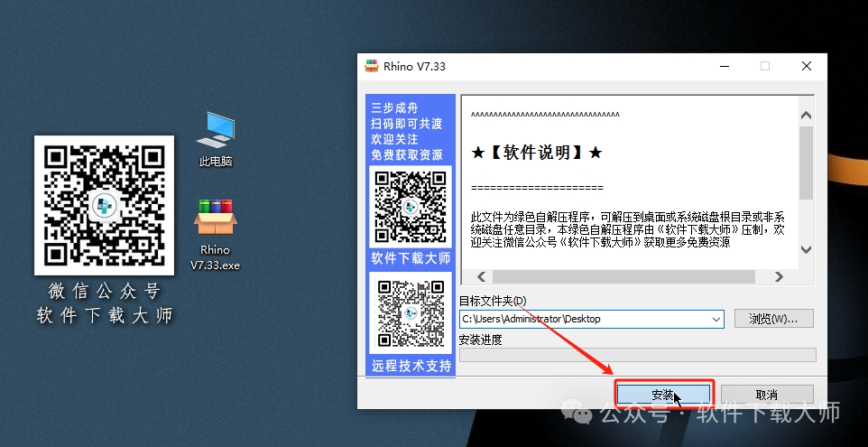
Task: Click the text panel scroll up arrow
Action: point(806,116)
